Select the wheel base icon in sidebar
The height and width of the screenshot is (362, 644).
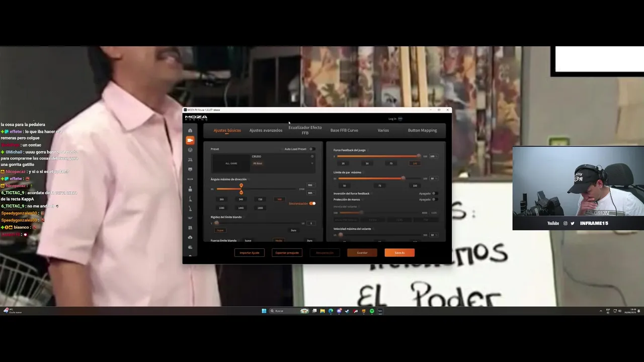pos(190,140)
